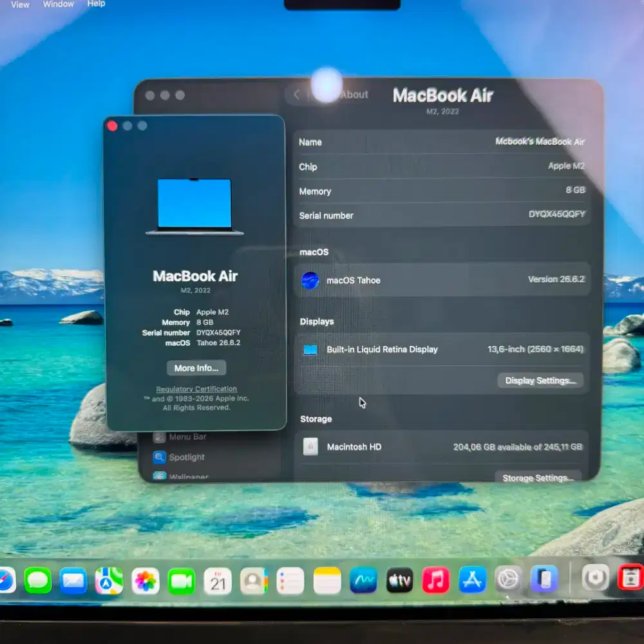
Task: Click the 8 GB Memory value in Settings
Action: coord(575,190)
